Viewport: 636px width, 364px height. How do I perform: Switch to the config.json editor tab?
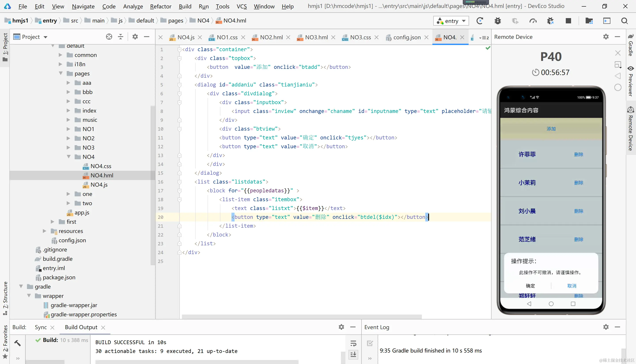coord(407,37)
